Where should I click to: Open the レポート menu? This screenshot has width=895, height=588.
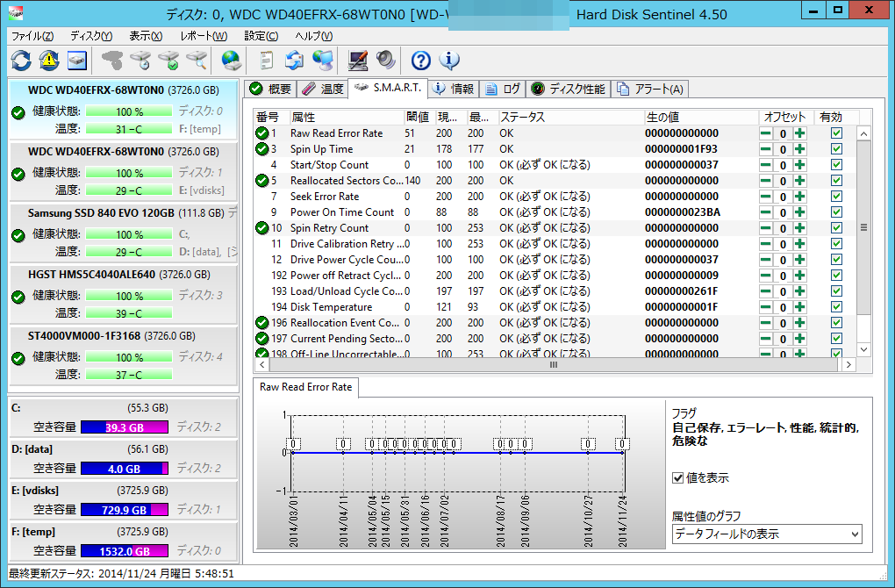coord(204,36)
